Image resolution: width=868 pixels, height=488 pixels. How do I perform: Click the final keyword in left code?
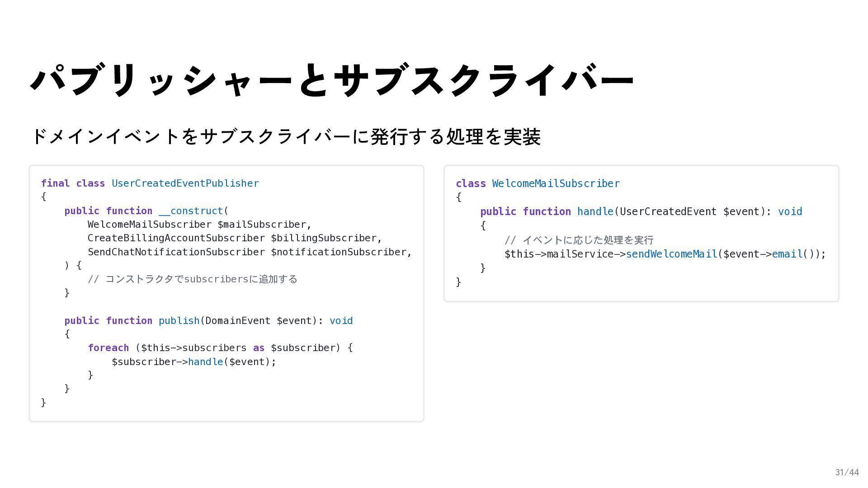[55, 183]
